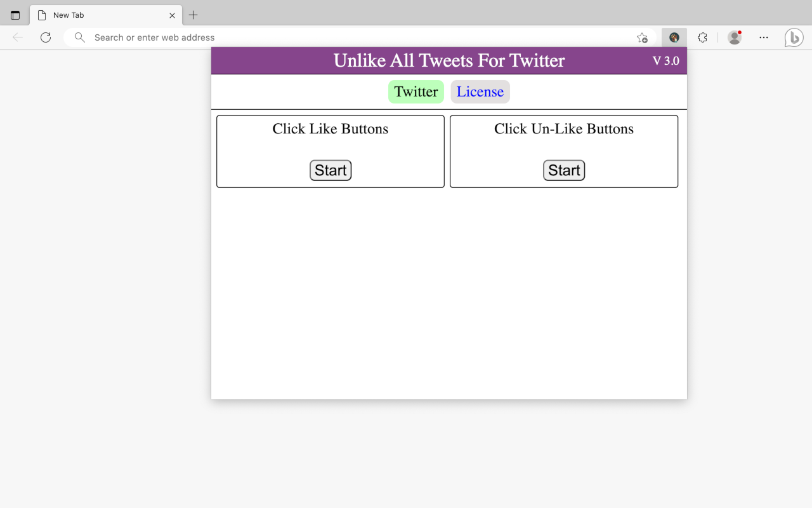
Task: Click the Unlike All Tweets extension icon
Action: point(674,37)
